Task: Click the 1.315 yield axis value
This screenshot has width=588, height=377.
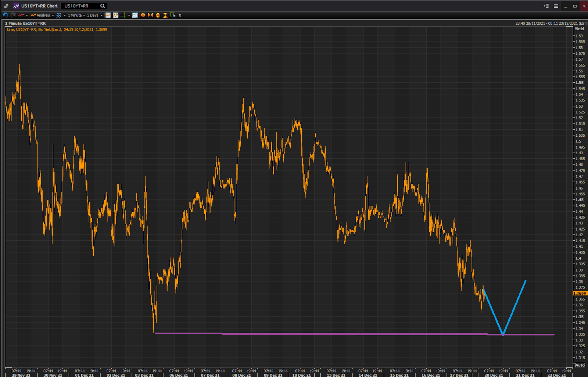Action: coord(580,358)
